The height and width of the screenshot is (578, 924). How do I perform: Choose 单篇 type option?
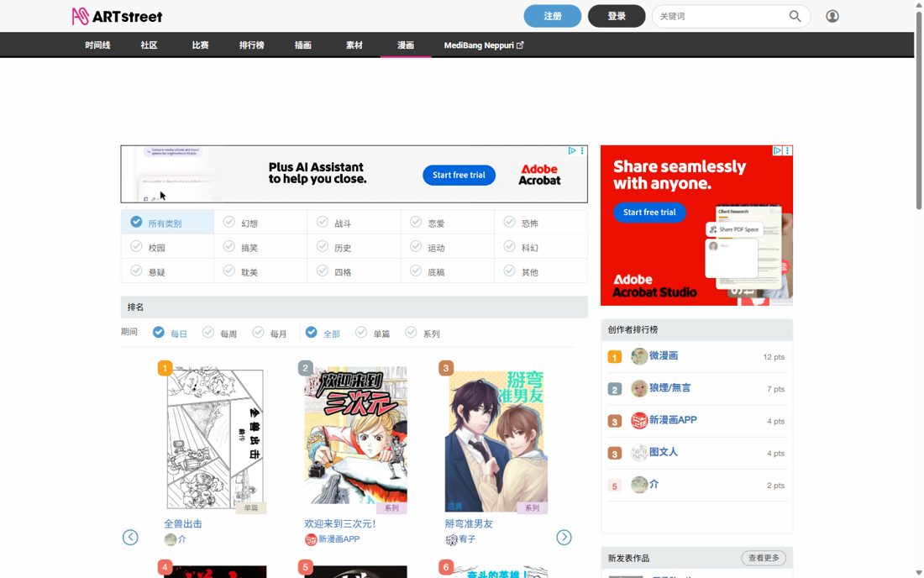click(x=372, y=333)
